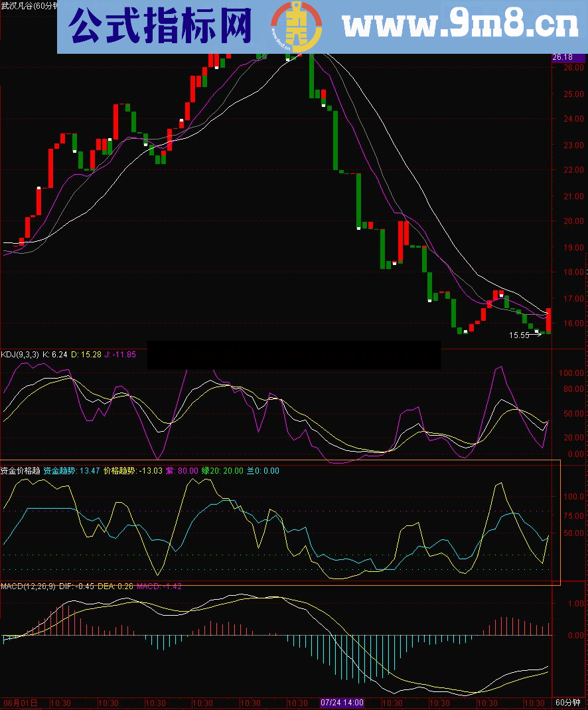This screenshot has height=710, width=588.
Task: Click the MACD DIF -0.45 value
Action: (76, 586)
